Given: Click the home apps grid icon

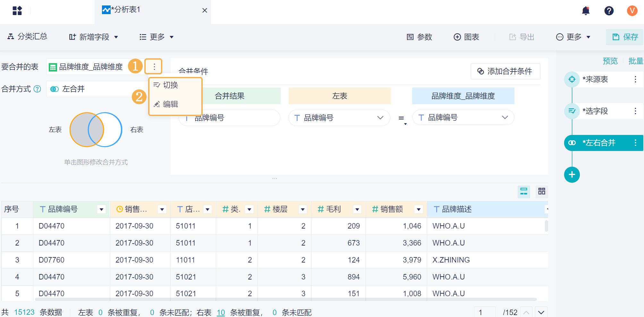Looking at the screenshot, I should pyautogui.click(x=17, y=11).
